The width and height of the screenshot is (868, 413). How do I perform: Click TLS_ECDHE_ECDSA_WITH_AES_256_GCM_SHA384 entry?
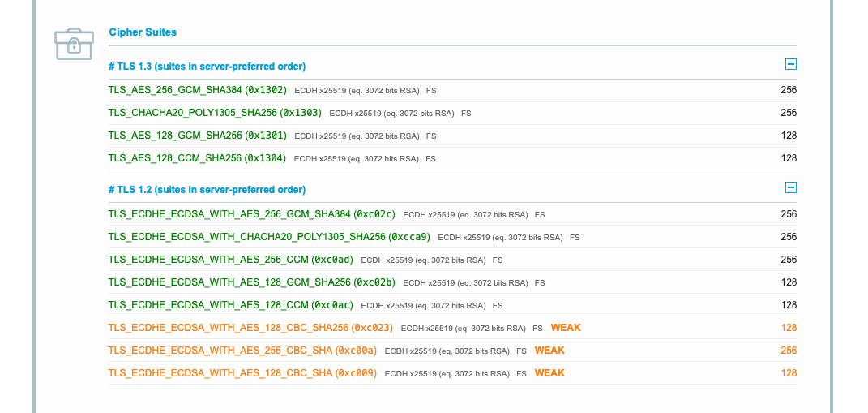(251, 214)
